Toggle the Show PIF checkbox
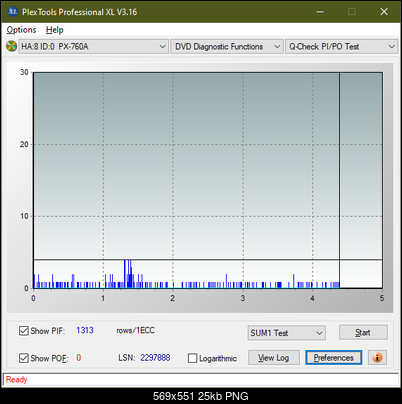The width and height of the screenshot is (402, 404). click(x=24, y=331)
